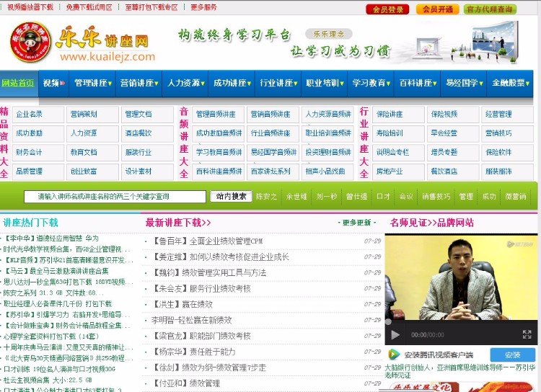The image size is (541, 392).
Task: Click the lecture search input field
Action: click(x=115, y=197)
